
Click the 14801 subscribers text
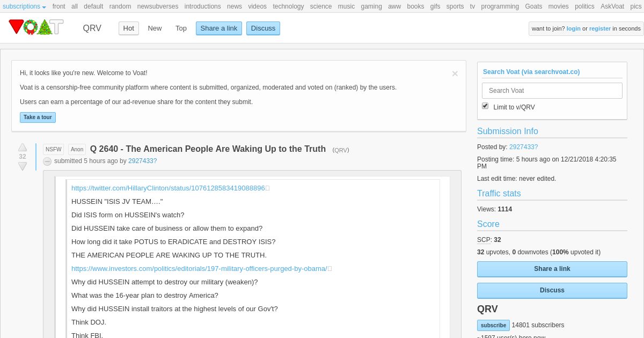538,325
